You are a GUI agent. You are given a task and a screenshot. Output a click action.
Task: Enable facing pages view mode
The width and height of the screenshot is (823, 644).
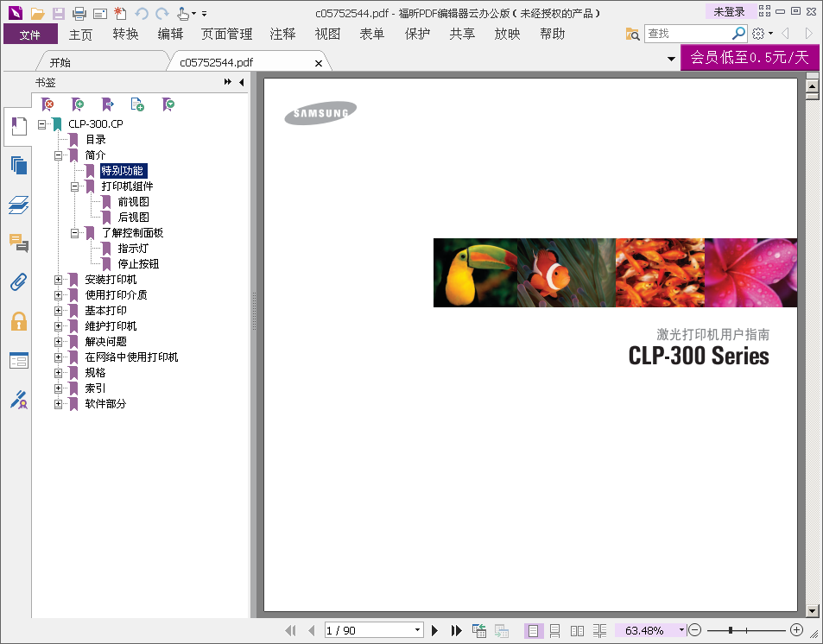coord(578,630)
